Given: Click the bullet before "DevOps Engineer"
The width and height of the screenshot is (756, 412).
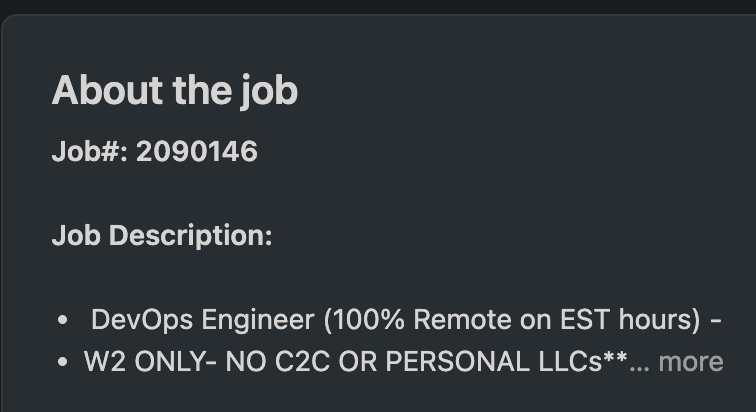Looking at the screenshot, I should coord(63,321).
